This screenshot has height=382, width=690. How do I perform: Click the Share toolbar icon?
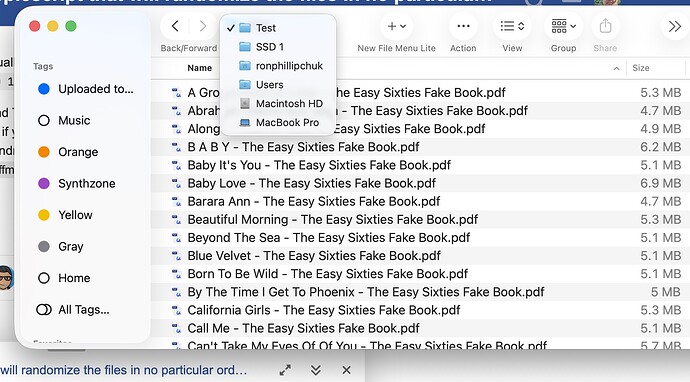(606, 26)
